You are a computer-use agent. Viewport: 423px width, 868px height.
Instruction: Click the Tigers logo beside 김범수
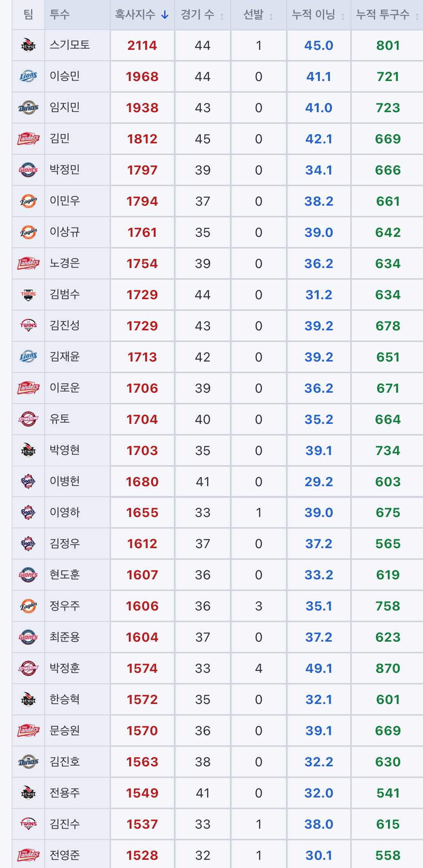pos(28,295)
